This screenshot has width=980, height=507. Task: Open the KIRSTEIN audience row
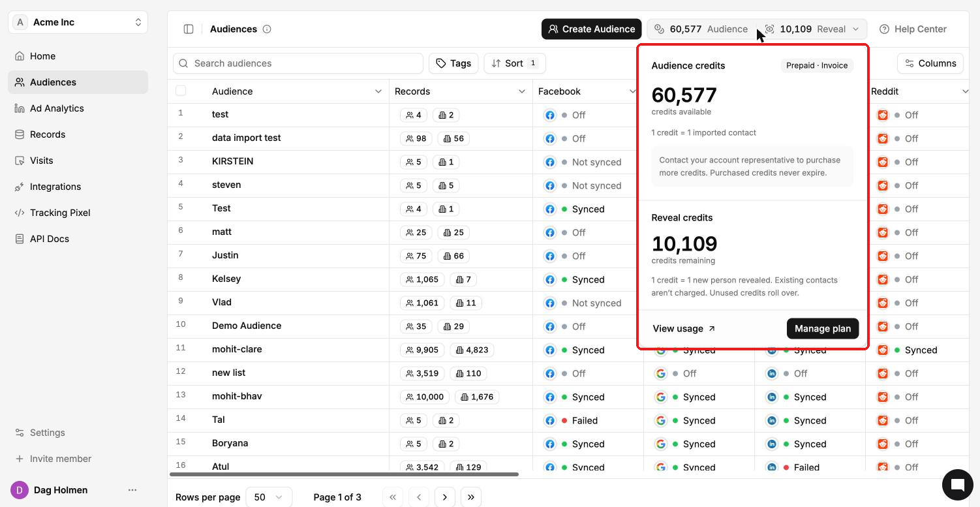[x=233, y=161]
